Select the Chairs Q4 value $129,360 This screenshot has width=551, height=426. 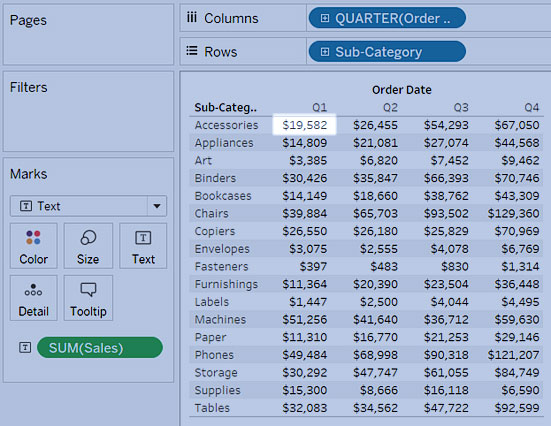(x=513, y=213)
